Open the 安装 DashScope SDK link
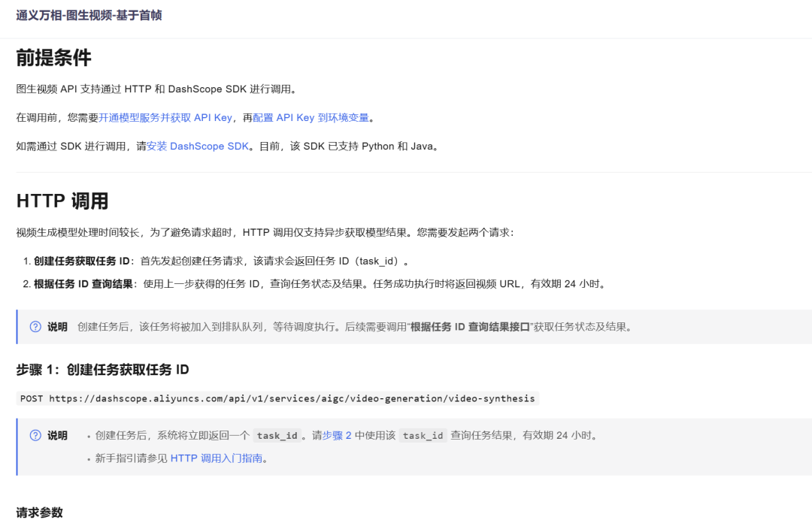 [198, 146]
